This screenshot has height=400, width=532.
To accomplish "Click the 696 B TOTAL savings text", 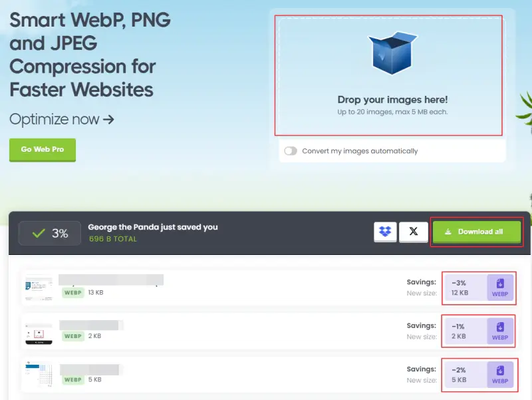I will click(113, 239).
